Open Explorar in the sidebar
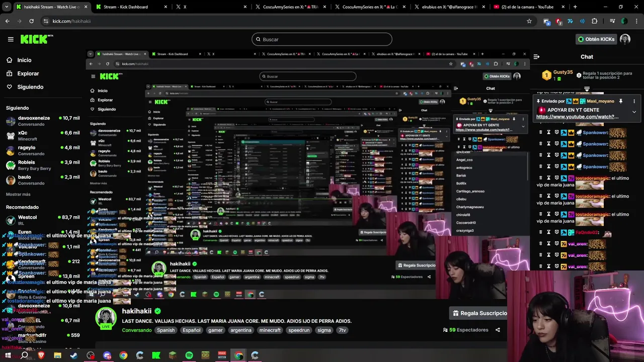 point(28,73)
